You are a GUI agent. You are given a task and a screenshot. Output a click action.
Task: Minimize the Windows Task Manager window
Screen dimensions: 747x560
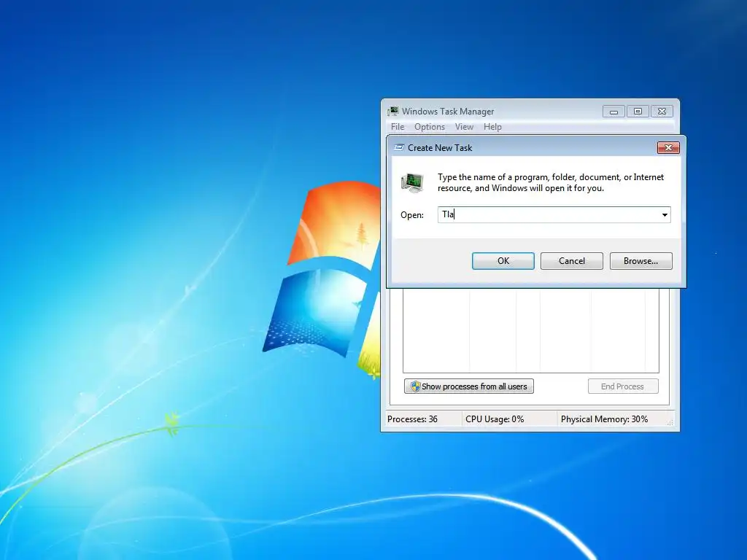tap(614, 112)
